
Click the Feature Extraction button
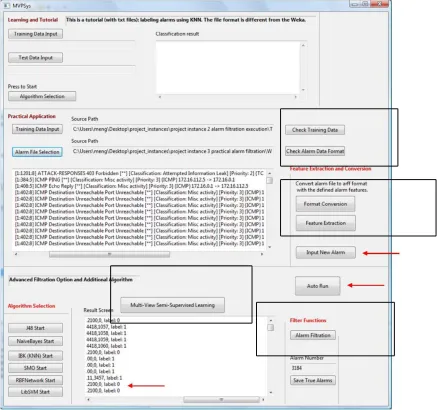pyautogui.click(x=326, y=223)
